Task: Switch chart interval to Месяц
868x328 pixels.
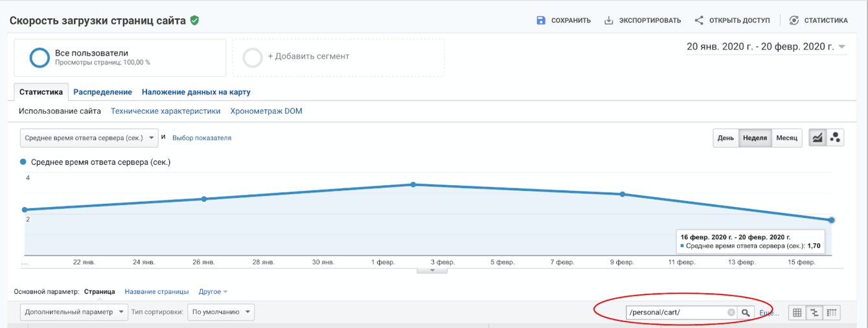Action: (786, 138)
